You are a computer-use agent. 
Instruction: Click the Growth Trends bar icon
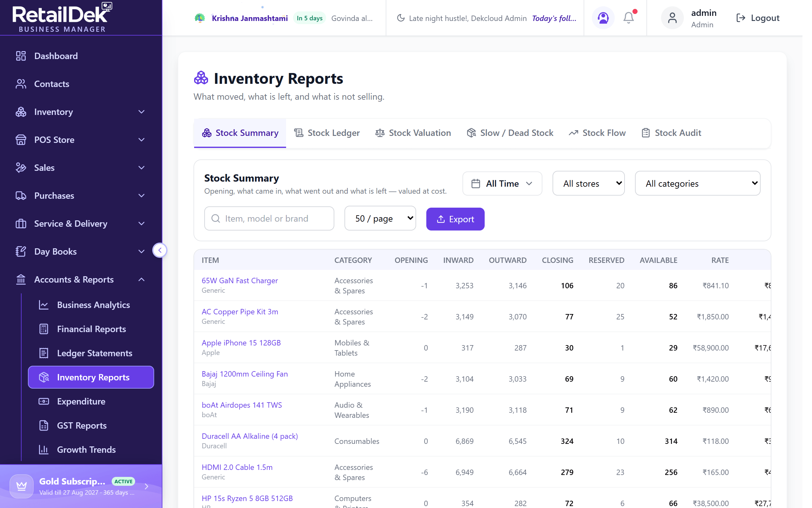[44, 450]
